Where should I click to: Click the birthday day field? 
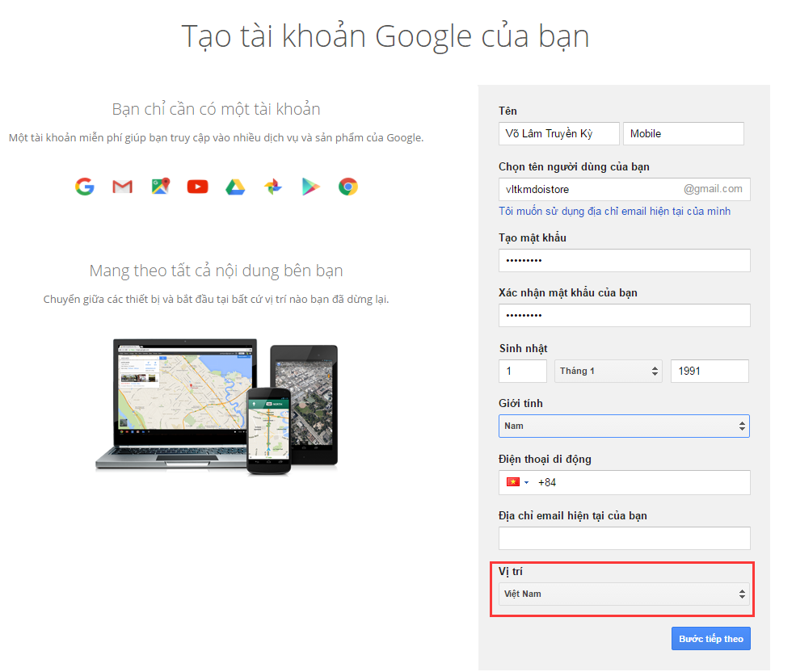[522, 371]
